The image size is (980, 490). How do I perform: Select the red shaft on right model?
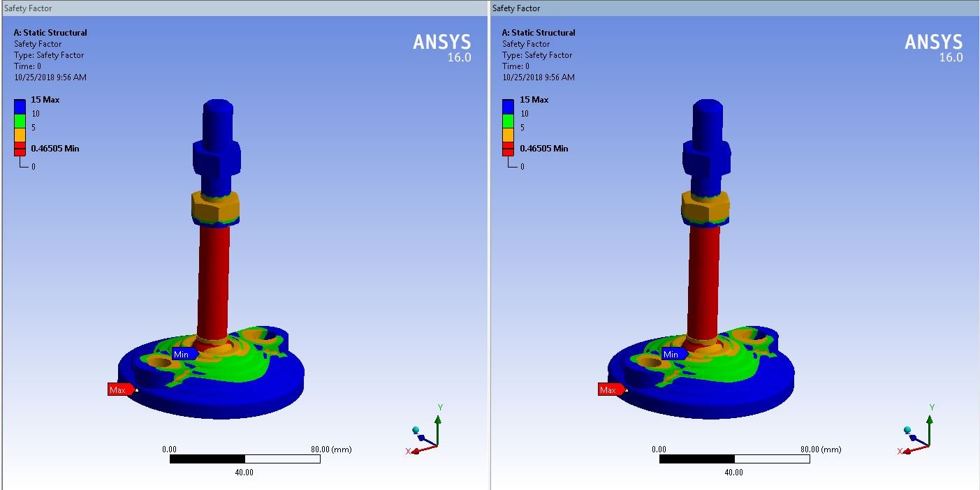pyautogui.click(x=705, y=279)
